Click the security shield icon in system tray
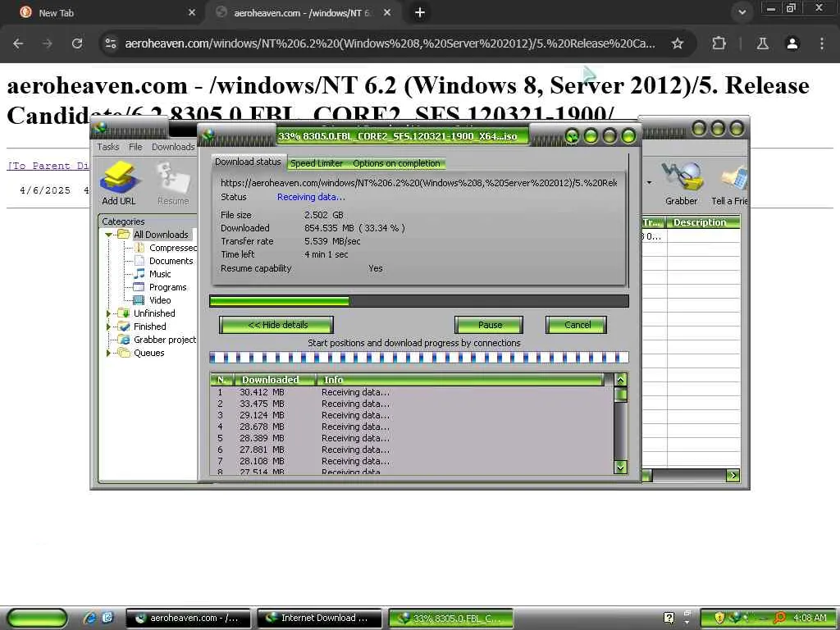Screen dimensions: 840x630 click(719, 618)
